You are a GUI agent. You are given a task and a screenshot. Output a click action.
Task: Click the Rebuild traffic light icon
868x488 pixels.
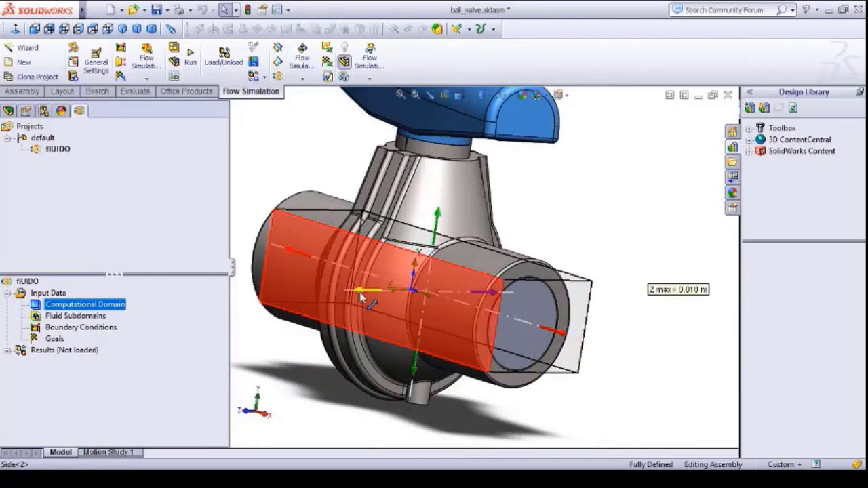tap(248, 9)
